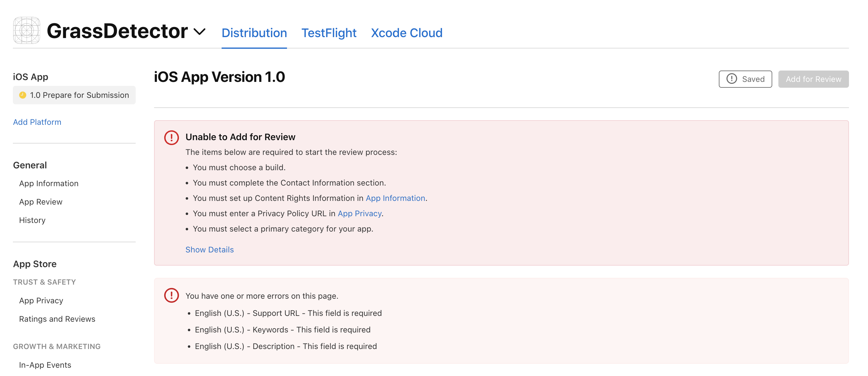Select the Distribution tab
This screenshot has height=376, width=868.
point(254,33)
